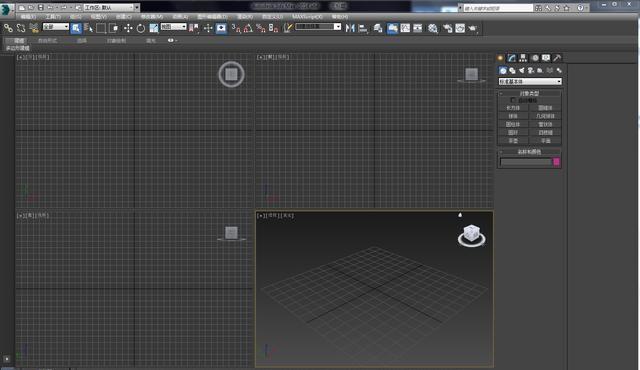Select the Rotate tool icon
The image size is (640, 370).
(141, 28)
